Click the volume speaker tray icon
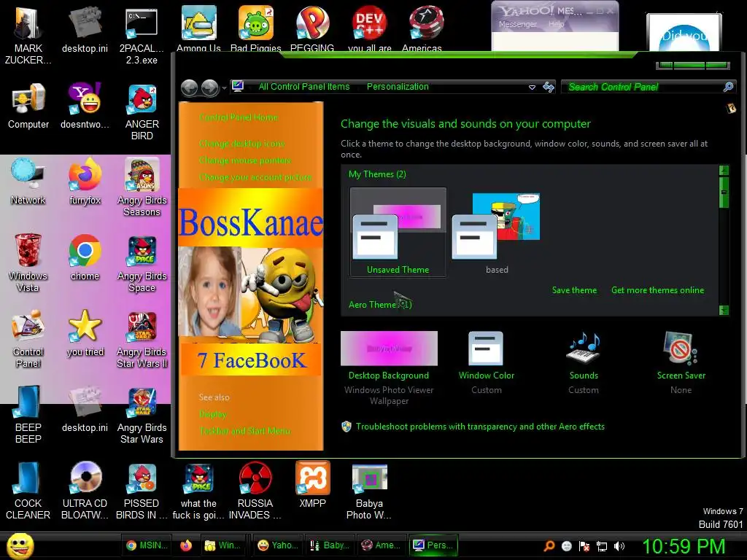The height and width of the screenshot is (560, 747). tap(619, 545)
